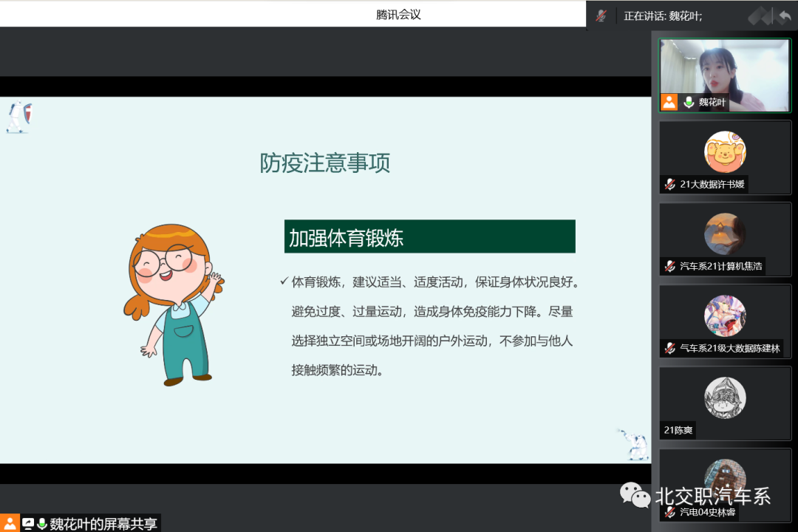Click the return arrow icon at top right
798x532 pixels.
coord(784,16)
